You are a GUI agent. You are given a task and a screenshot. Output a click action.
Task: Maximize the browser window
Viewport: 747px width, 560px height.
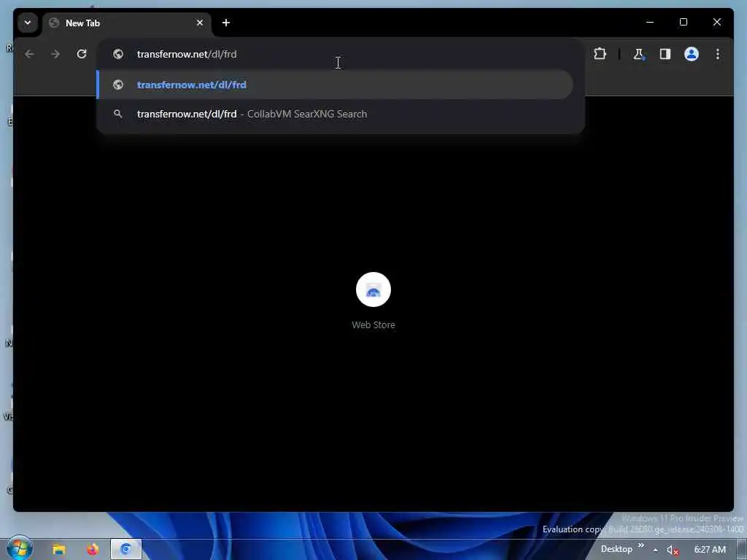click(x=683, y=22)
